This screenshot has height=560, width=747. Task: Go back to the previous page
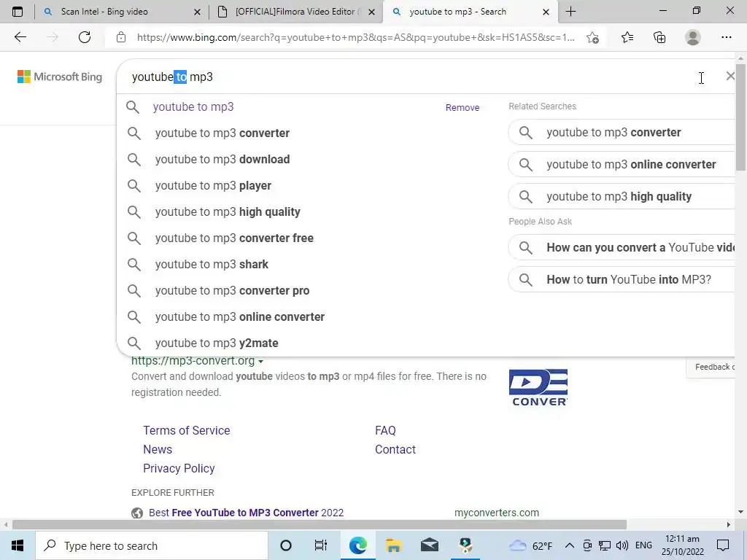tap(20, 37)
